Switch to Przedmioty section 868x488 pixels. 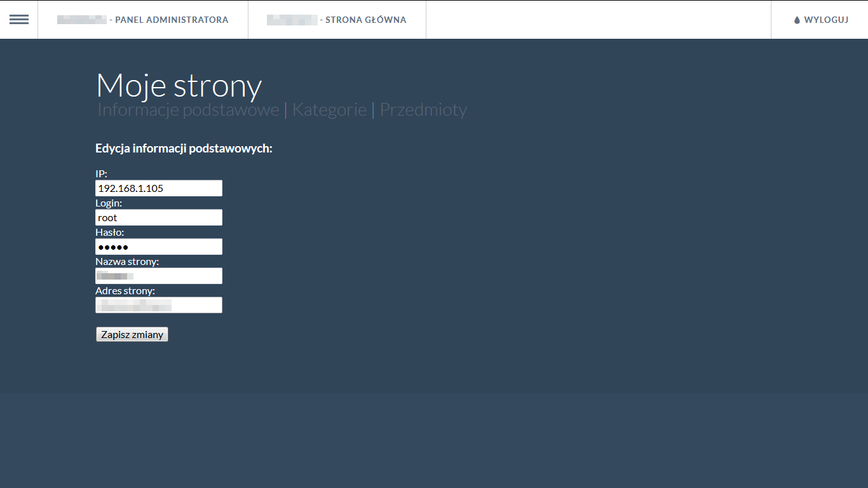(423, 110)
